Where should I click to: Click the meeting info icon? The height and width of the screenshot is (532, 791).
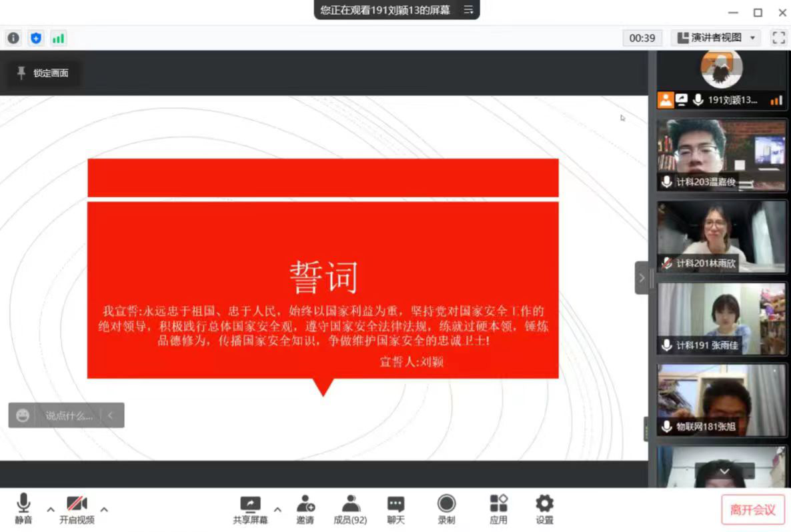click(x=13, y=38)
